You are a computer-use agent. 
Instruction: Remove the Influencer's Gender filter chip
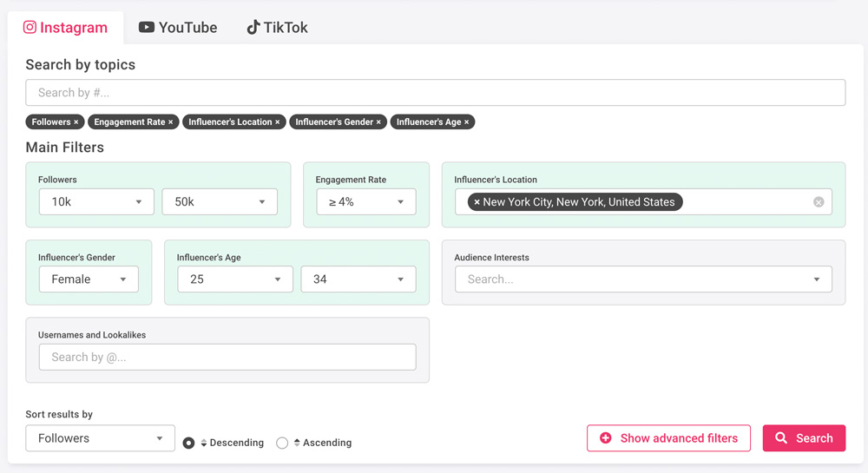click(378, 122)
